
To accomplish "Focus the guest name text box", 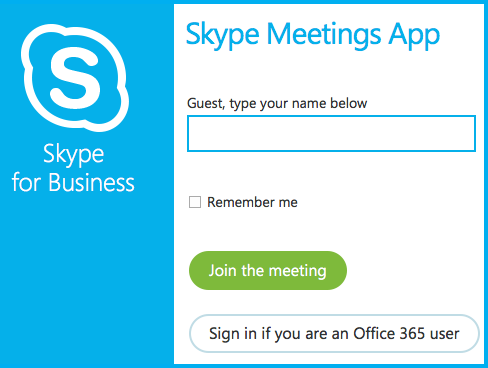I will 331,133.
